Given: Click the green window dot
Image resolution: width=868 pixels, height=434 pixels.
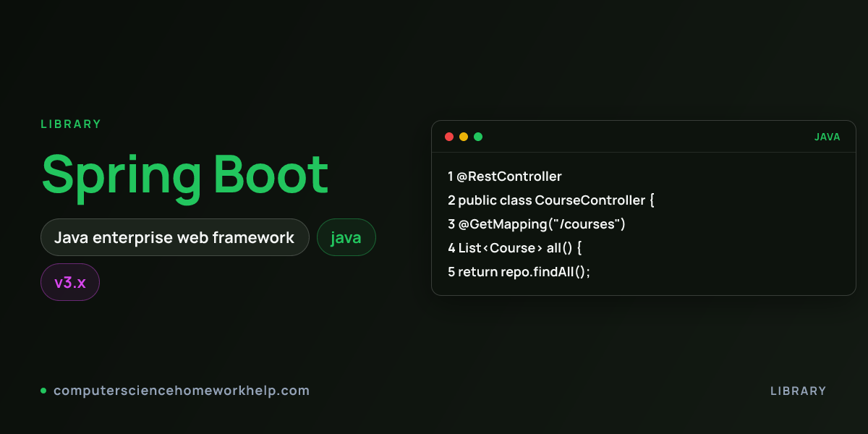Looking at the screenshot, I should pos(478,137).
